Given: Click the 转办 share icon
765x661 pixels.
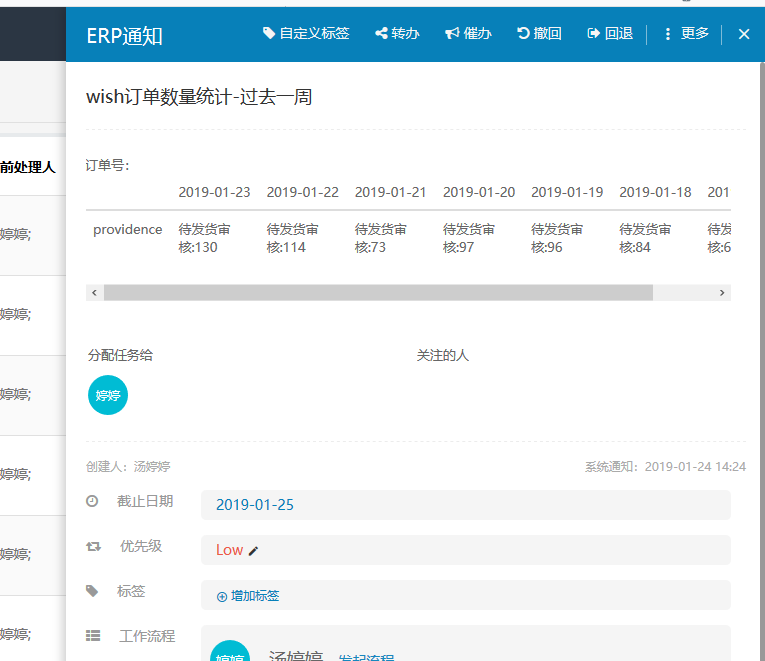Looking at the screenshot, I should [381, 34].
